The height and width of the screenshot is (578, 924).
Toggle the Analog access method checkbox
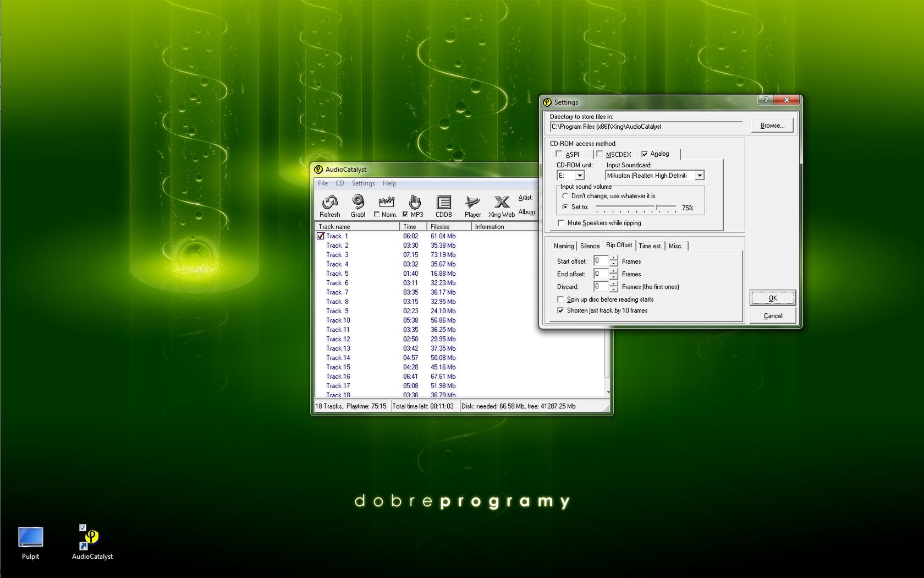(x=644, y=154)
